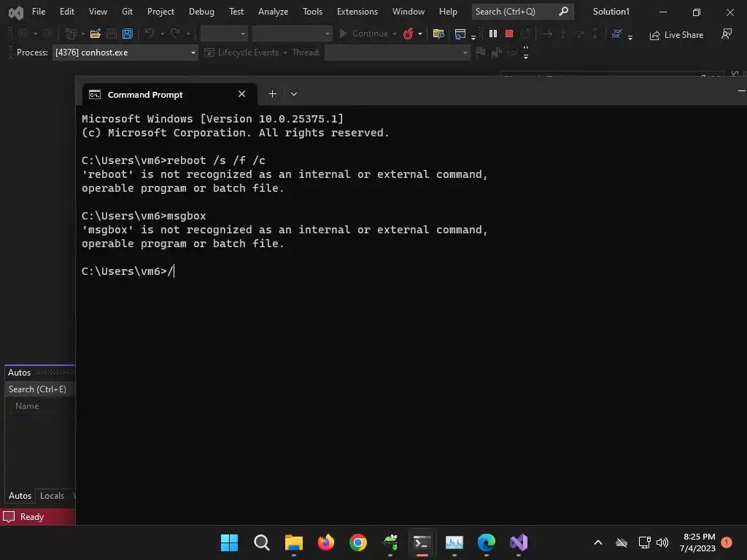Click the Open File folder icon
Screen dimensions: 747x560
[96, 34]
